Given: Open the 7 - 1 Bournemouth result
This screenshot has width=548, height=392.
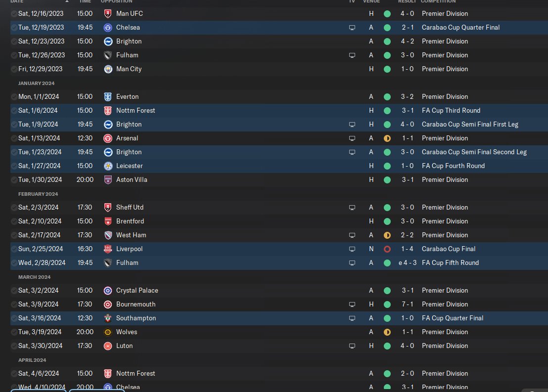Looking at the screenshot, I should (x=408, y=305).
